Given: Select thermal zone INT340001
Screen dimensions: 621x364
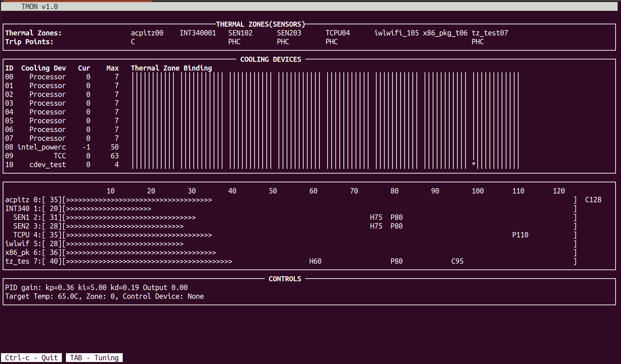Looking at the screenshot, I should [198, 33].
